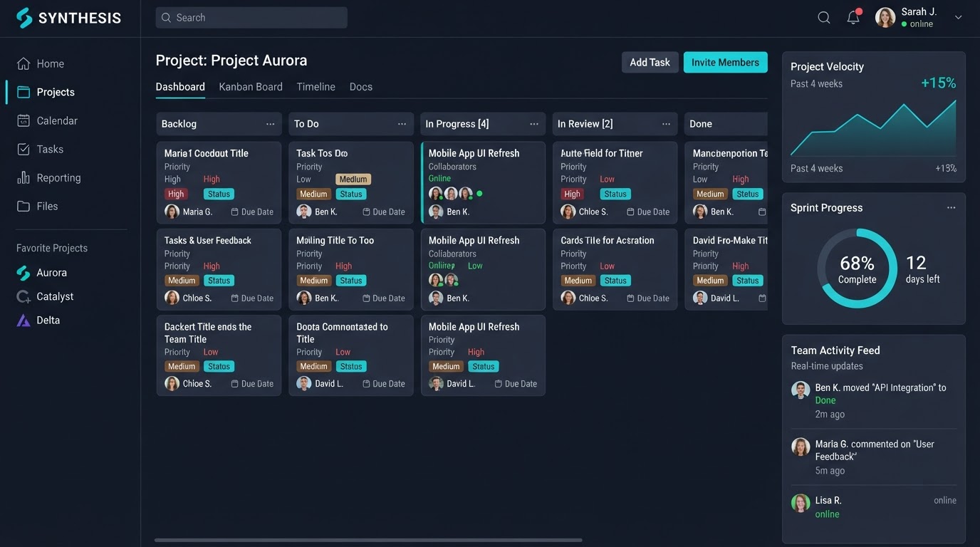Open the Sprint Progress panel options menu
The image size is (980, 547).
pyautogui.click(x=952, y=208)
